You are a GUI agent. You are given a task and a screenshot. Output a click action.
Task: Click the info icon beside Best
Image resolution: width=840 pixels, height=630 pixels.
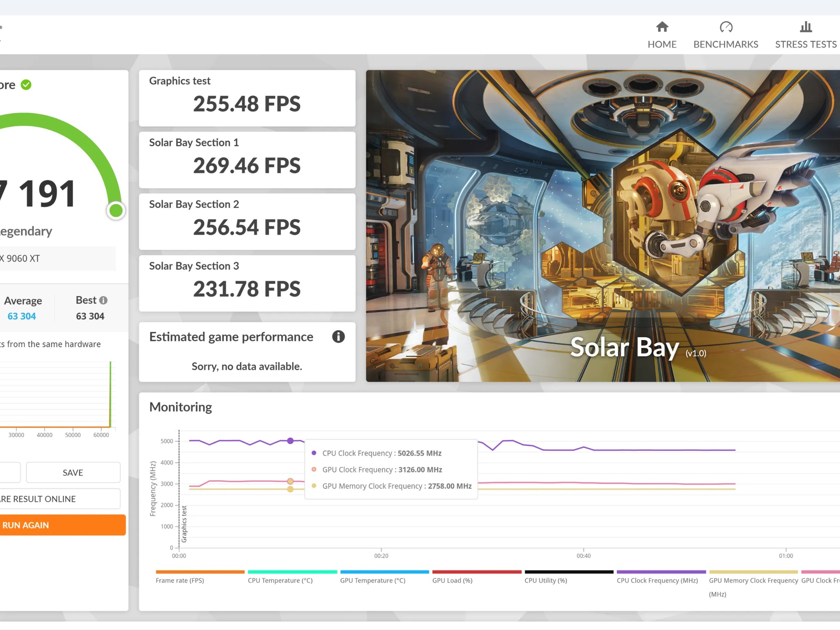[103, 300]
